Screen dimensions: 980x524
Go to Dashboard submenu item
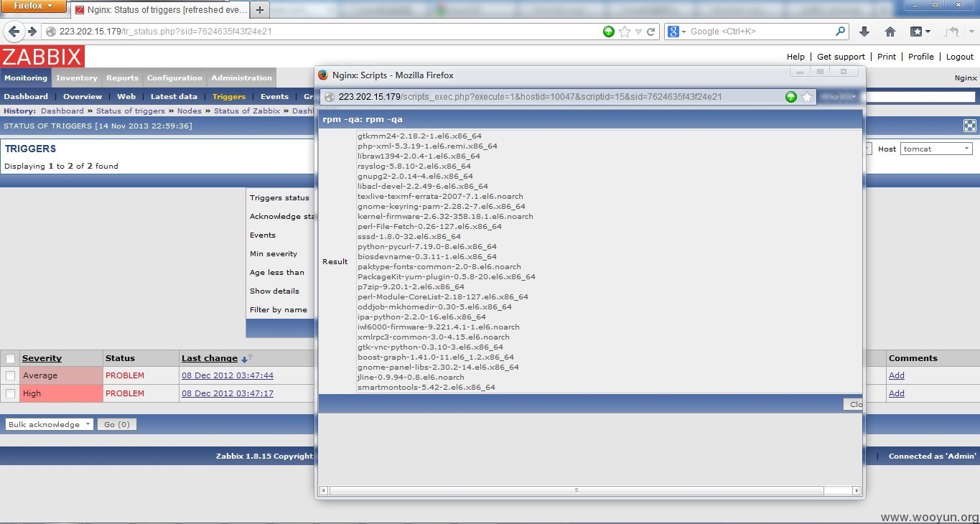click(27, 96)
